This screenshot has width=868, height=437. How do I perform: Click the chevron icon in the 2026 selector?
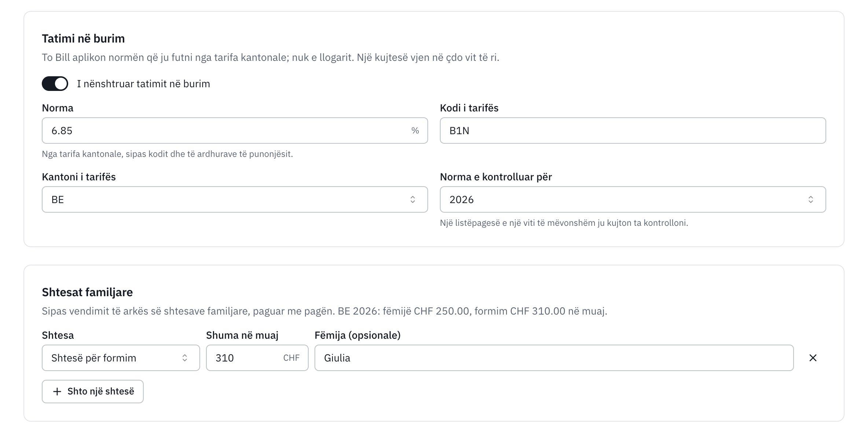(811, 199)
